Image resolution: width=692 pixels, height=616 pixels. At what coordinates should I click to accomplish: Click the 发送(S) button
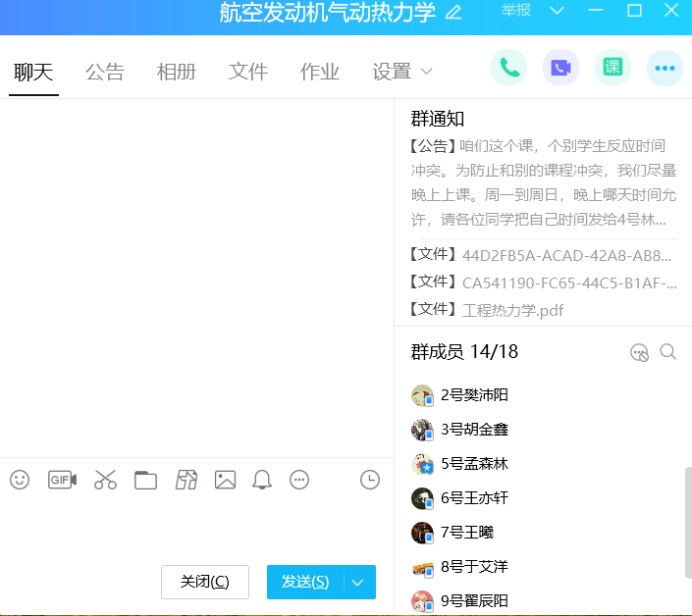tap(305, 582)
